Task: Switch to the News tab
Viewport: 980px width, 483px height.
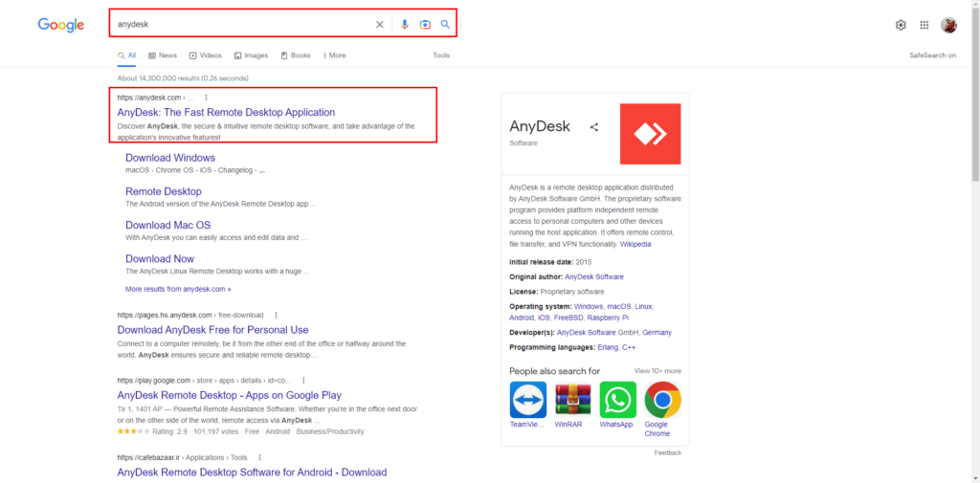Action: coord(163,55)
